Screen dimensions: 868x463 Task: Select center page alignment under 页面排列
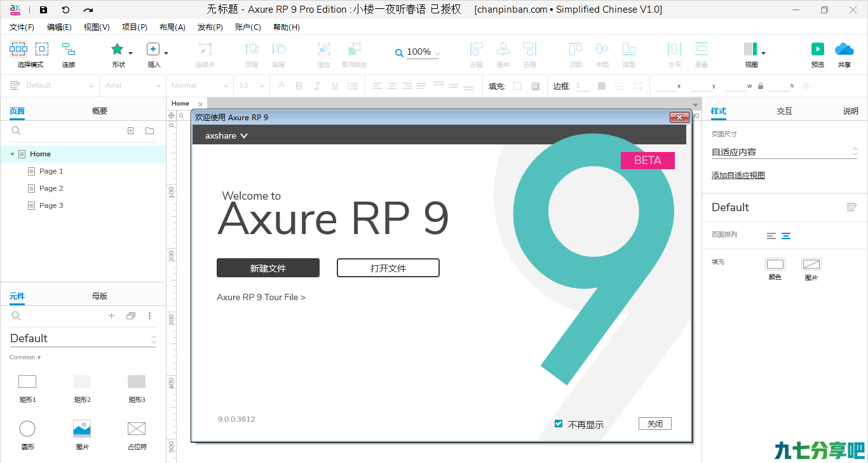tap(786, 236)
